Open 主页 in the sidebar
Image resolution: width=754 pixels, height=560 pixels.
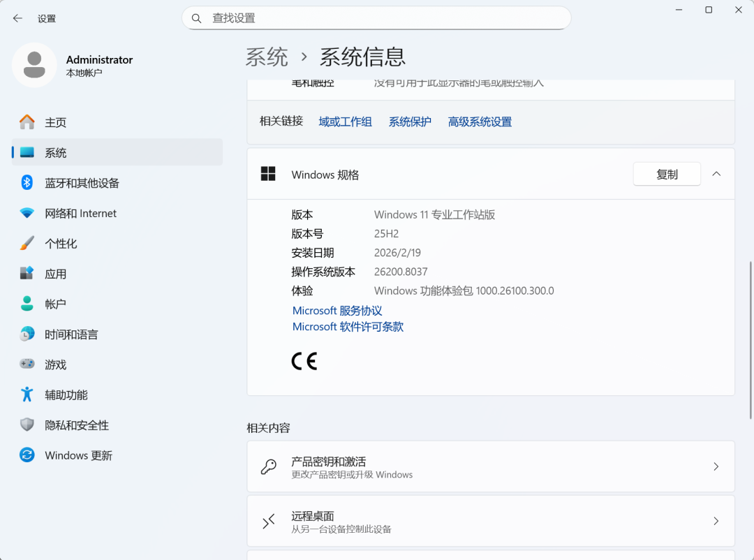(x=117, y=122)
